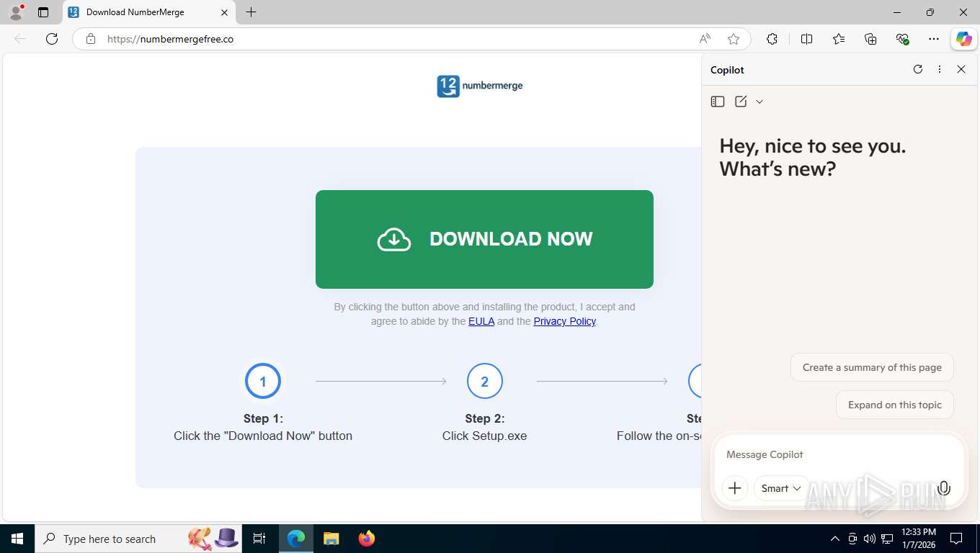Screen dimensions: 980x553
Task: Open the Extensions puzzle icon
Action: pyautogui.click(x=772, y=39)
